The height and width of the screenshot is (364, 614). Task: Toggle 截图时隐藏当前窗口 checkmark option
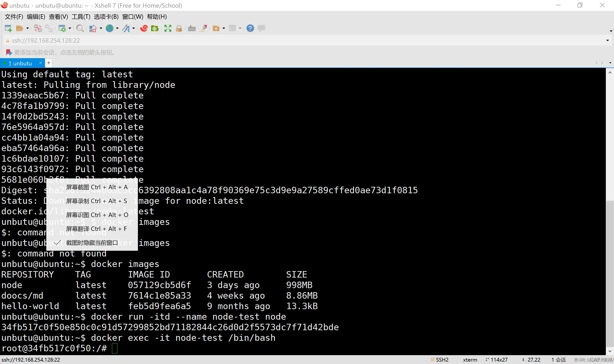(x=92, y=243)
